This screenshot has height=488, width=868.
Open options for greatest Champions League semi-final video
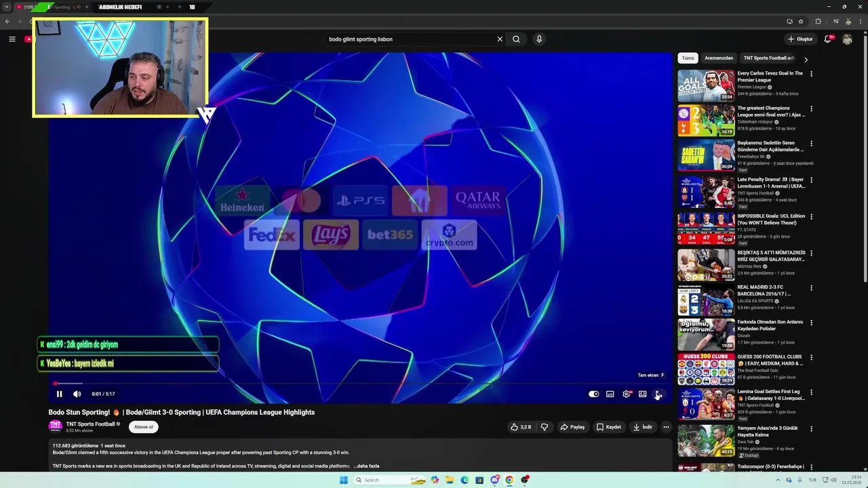coord(811,108)
